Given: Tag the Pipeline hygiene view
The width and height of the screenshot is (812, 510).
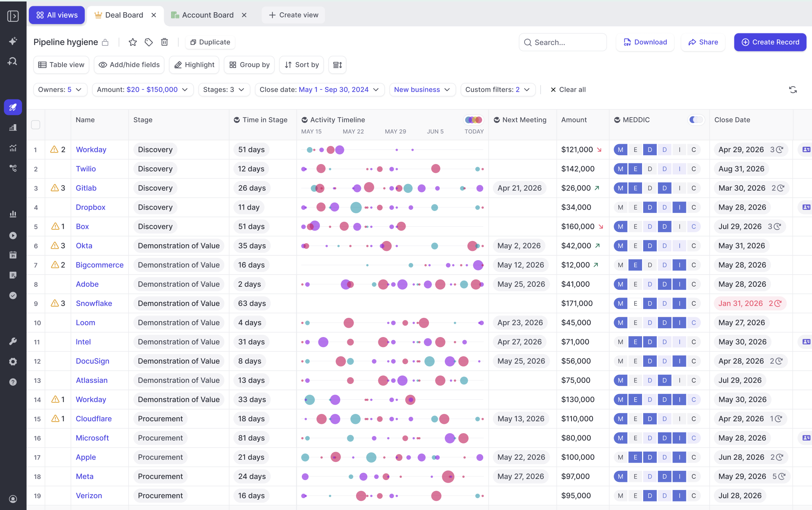Looking at the screenshot, I should click(149, 42).
